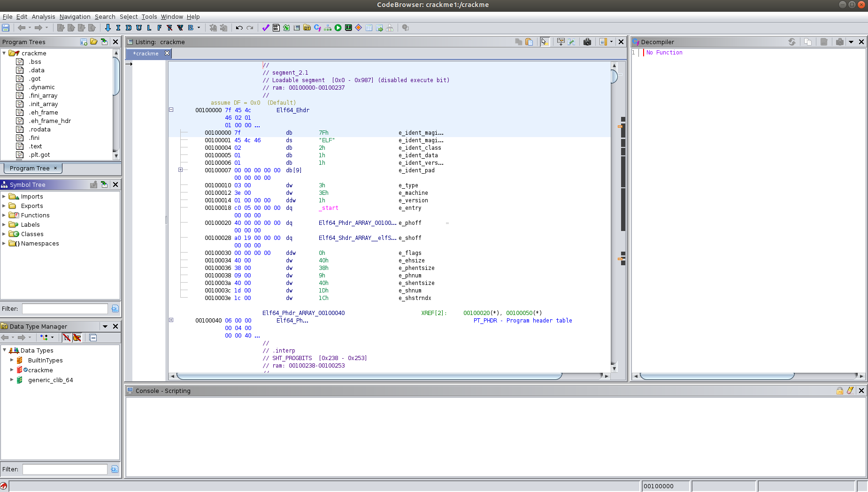This screenshot has height=492, width=868.
Task: Toggle navigate by Function 'F' button
Action: coord(159,28)
